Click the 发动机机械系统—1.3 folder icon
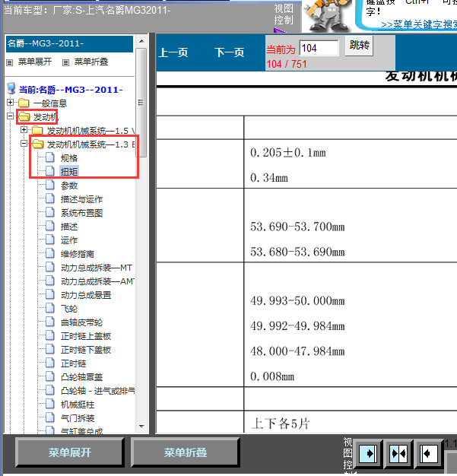 click(38, 144)
